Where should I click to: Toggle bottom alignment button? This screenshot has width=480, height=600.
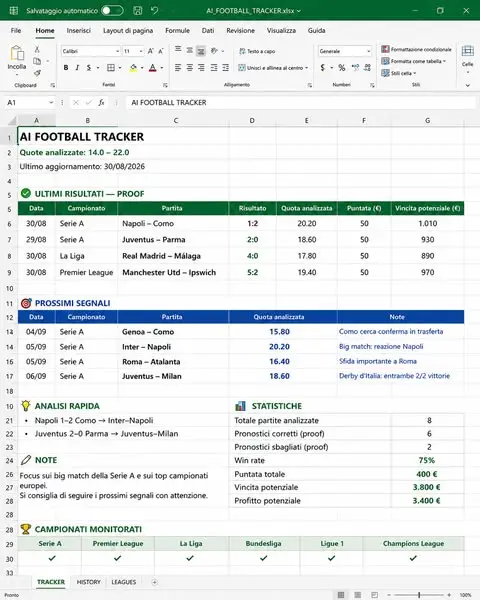[x=201, y=51]
